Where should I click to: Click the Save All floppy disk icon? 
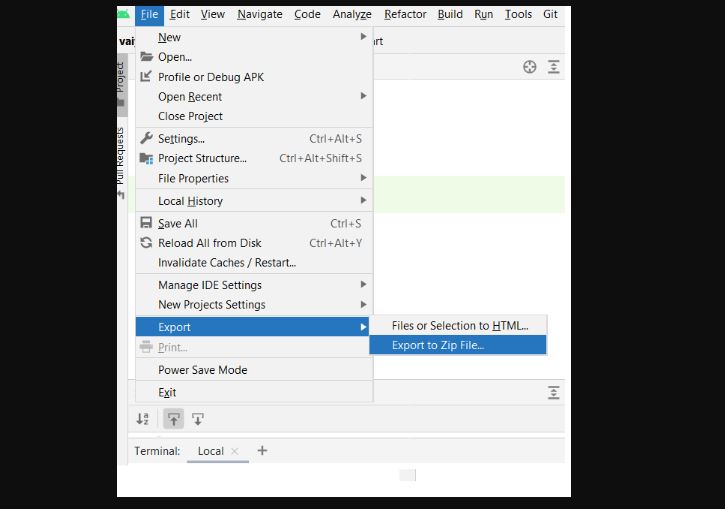146,223
